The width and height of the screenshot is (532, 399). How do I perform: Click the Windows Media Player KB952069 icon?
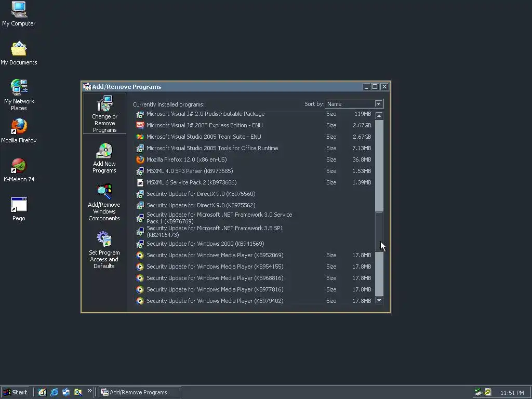click(x=140, y=255)
